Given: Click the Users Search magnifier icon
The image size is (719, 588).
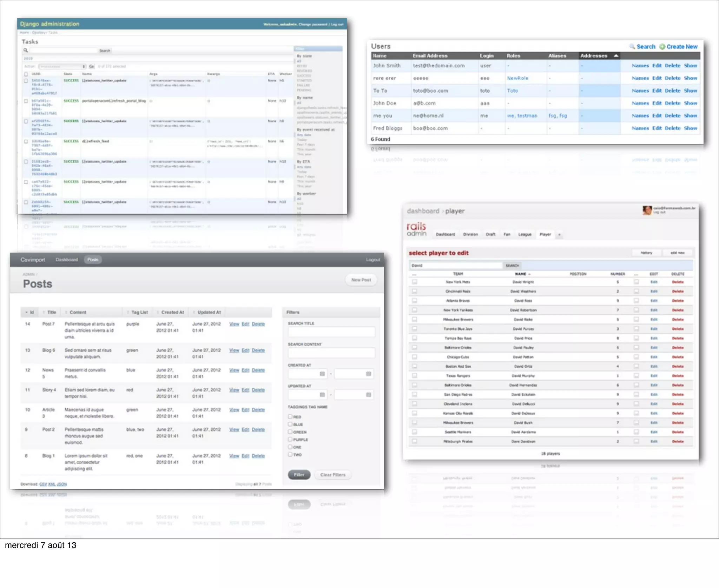Looking at the screenshot, I should click(632, 47).
